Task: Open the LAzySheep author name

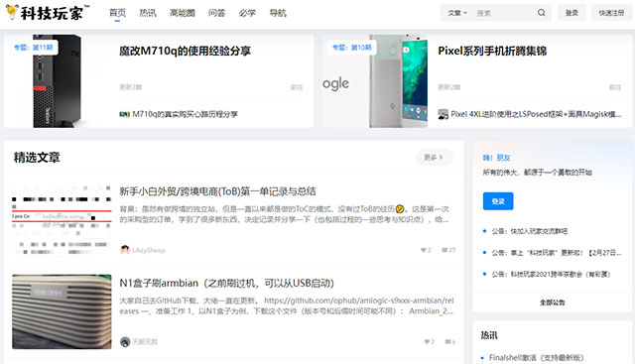Action: [149, 250]
